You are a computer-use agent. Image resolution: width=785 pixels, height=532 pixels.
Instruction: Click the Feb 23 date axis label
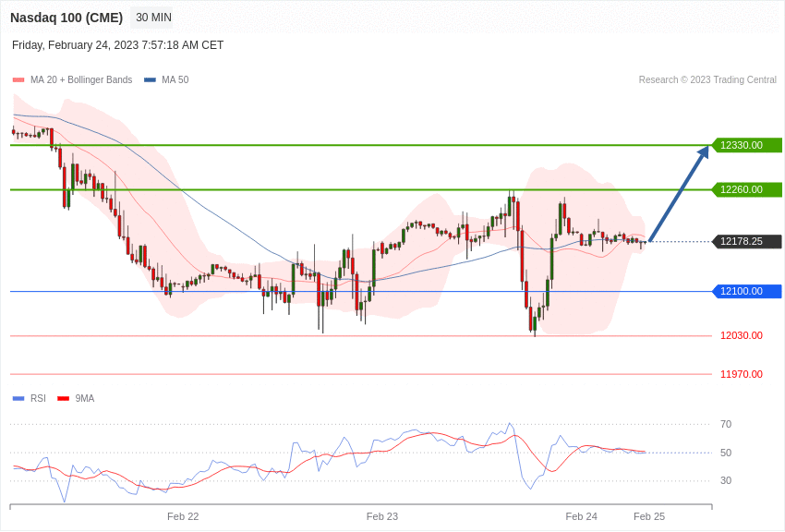pyautogui.click(x=382, y=516)
